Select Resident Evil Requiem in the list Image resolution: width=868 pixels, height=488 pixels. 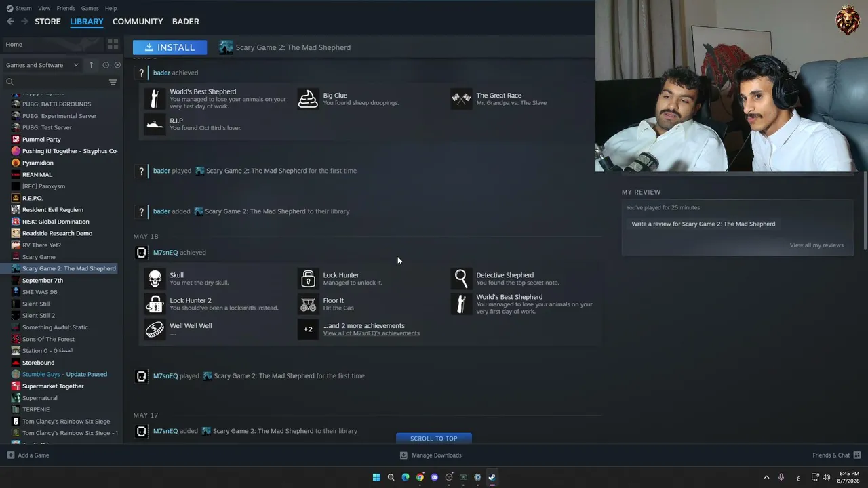[x=53, y=210]
